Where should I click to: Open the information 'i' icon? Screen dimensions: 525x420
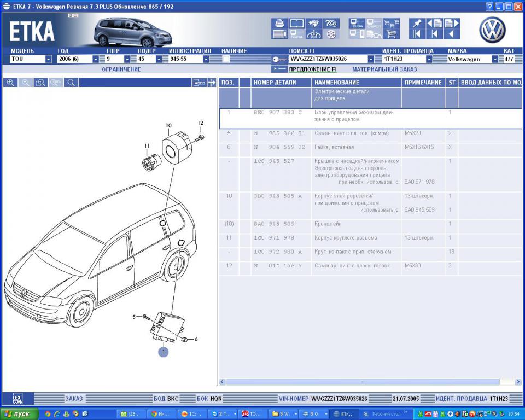coord(313,34)
